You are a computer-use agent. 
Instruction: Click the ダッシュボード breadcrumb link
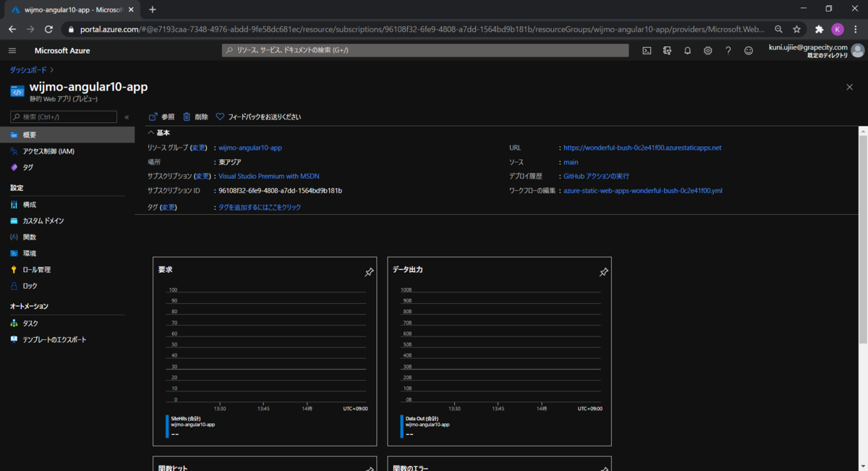[28, 69]
